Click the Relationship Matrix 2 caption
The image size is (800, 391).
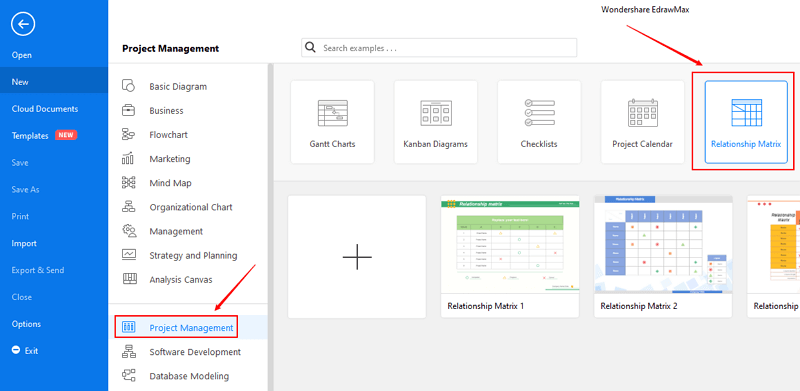pos(639,306)
